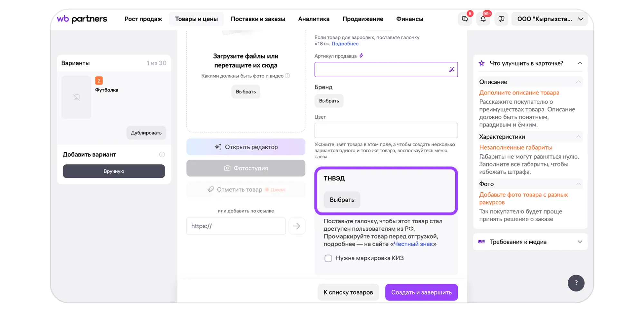
Task: Open the feedback icon in header
Action: 501,19
